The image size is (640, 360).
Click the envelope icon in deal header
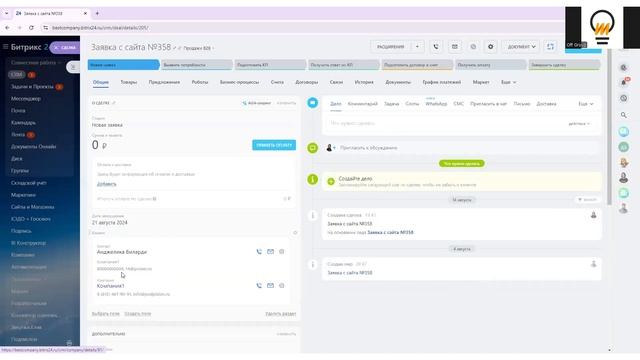click(454, 47)
